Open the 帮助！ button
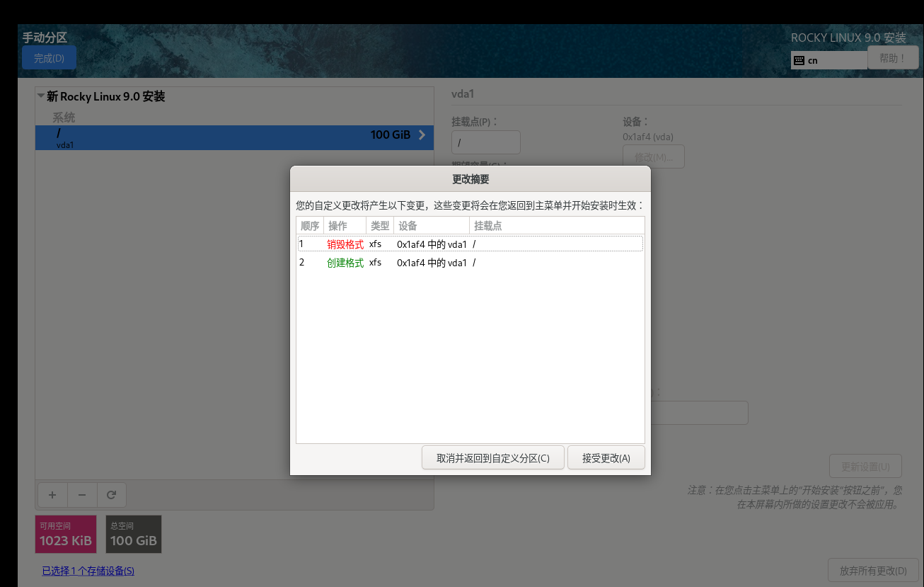This screenshot has width=924, height=587. click(x=892, y=58)
